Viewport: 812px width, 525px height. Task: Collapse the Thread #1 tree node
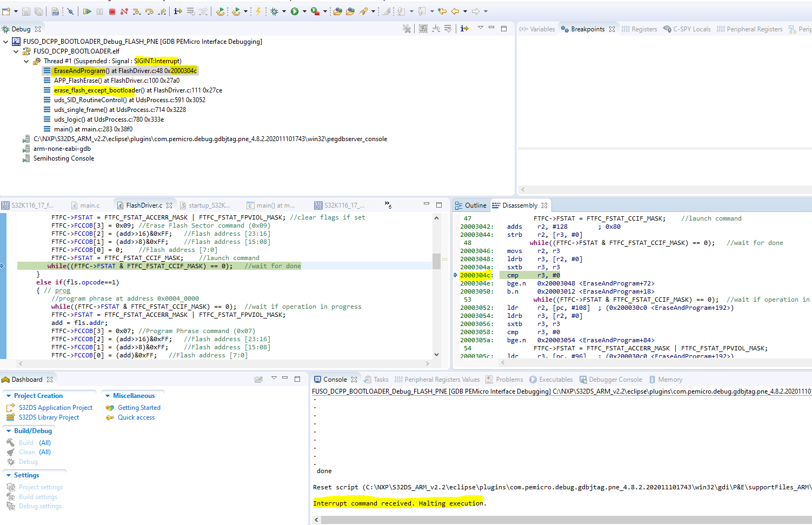click(x=26, y=61)
